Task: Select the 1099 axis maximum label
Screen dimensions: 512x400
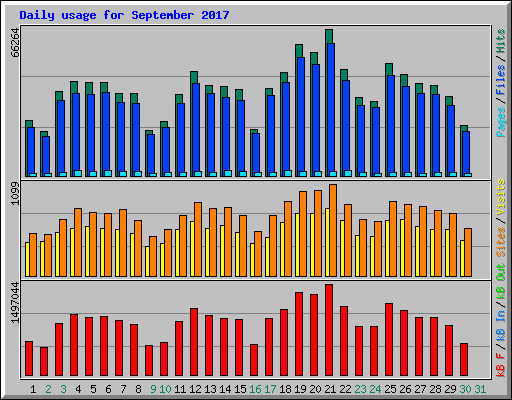Action: [x=15, y=193]
